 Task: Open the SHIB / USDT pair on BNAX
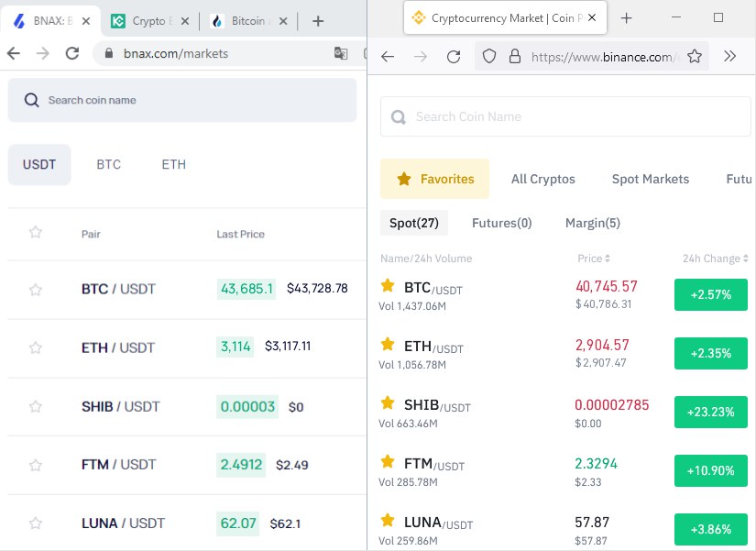(121, 407)
